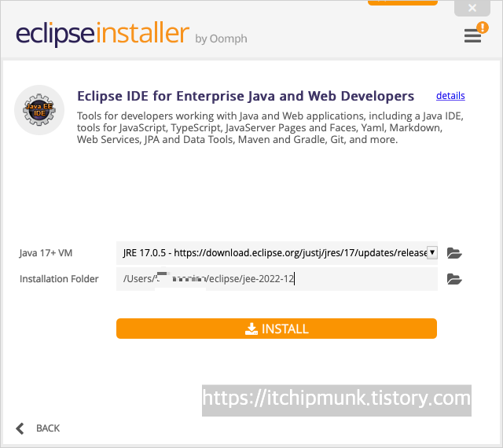Click the Installation Folder label

(59, 279)
